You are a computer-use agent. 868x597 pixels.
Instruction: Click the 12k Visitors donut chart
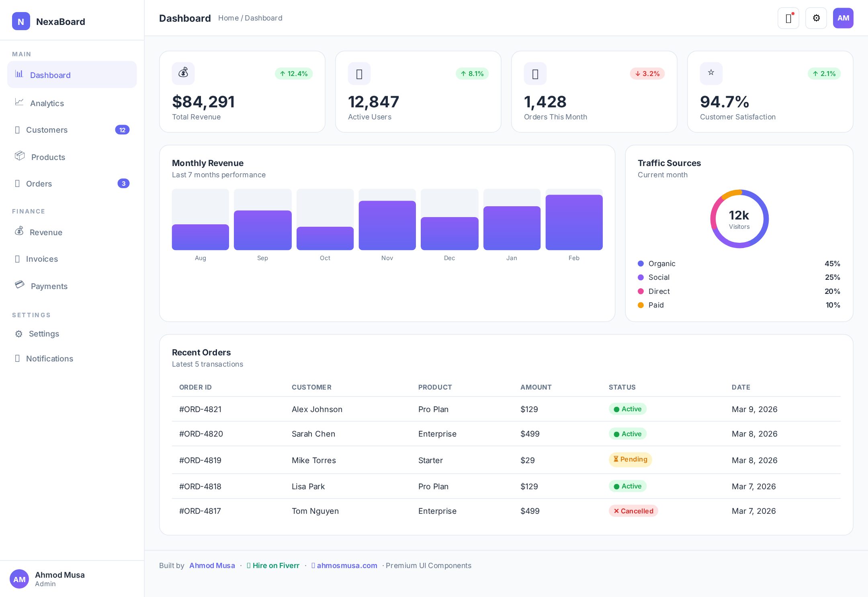tap(739, 219)
